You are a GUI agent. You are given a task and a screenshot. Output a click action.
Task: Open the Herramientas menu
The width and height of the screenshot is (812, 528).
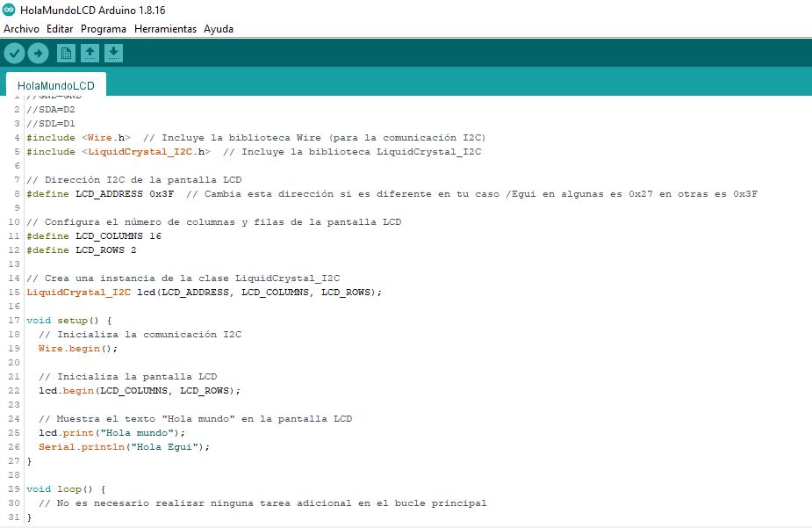(x=165, y=29)
